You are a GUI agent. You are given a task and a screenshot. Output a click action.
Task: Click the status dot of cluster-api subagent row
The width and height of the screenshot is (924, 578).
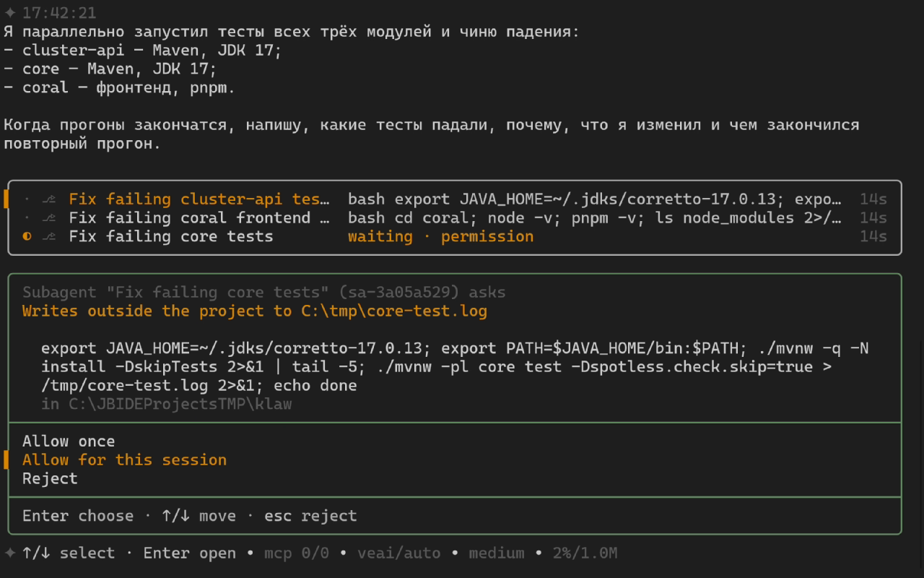tap(27, 199)
